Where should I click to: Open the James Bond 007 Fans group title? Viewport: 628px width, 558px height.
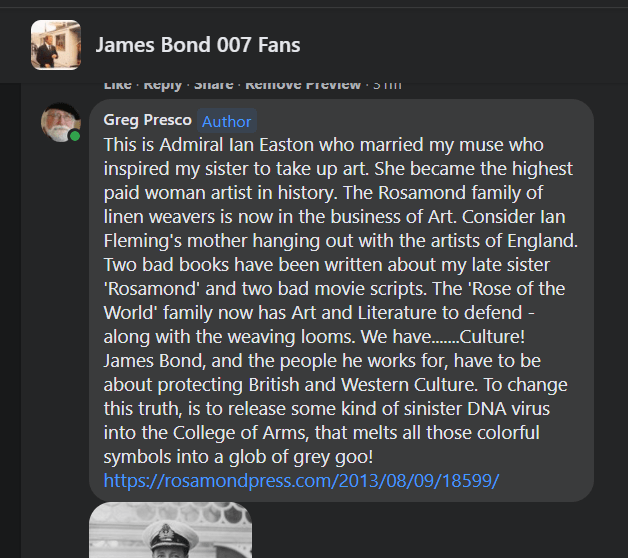pos(197,45)
